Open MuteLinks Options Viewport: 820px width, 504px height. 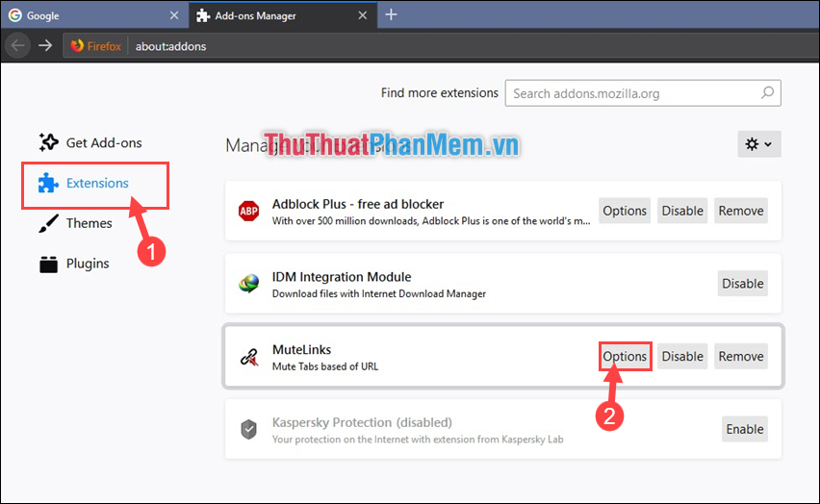click(x=625, y=357)
